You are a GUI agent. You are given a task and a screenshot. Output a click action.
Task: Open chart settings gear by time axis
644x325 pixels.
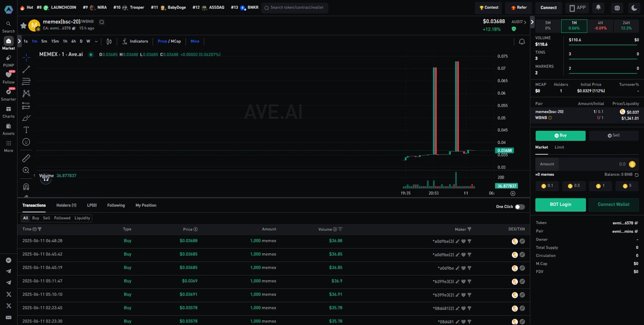513,193
